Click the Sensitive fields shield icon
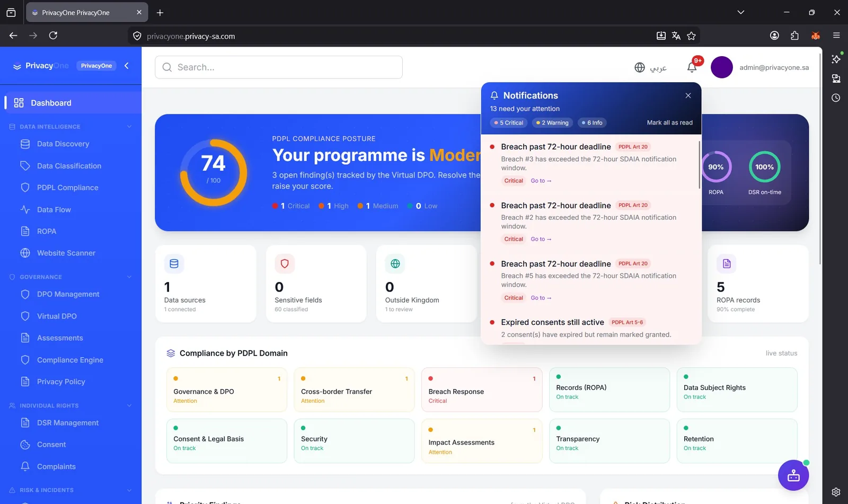The width and height of the screenshot is (848, 504). [285, 263]
